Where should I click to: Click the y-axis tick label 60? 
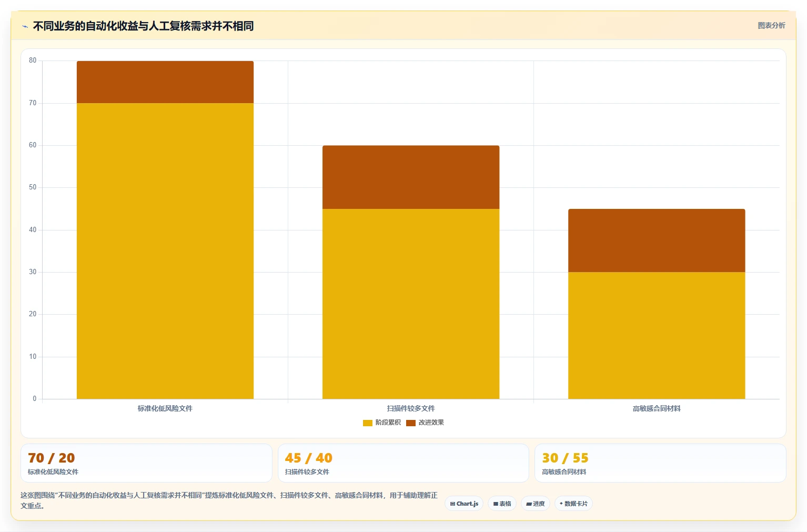tap(33, 145)
